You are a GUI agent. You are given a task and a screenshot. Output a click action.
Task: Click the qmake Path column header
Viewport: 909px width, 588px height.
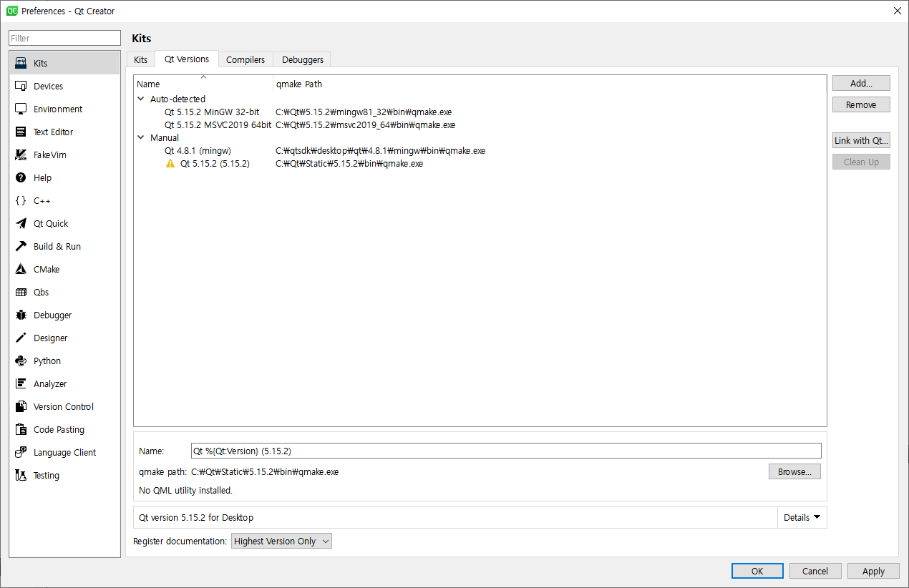550,84
